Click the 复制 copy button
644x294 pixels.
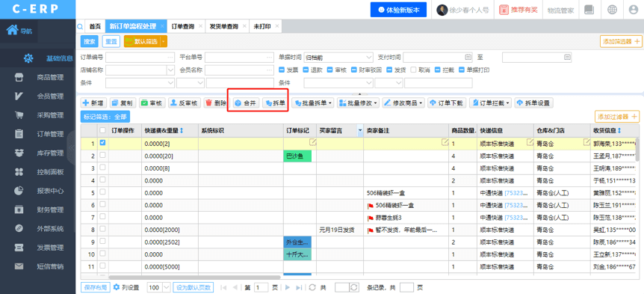tap(122, 102)
